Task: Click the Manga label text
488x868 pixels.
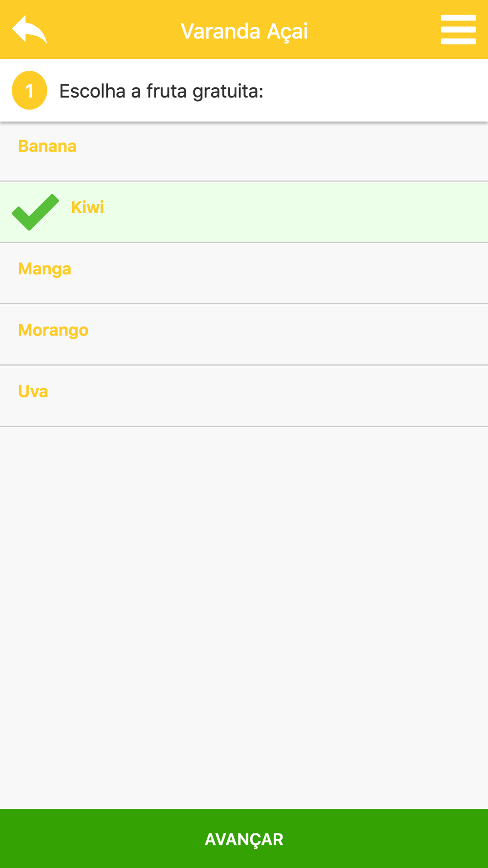Action: (x=44, y=269)
